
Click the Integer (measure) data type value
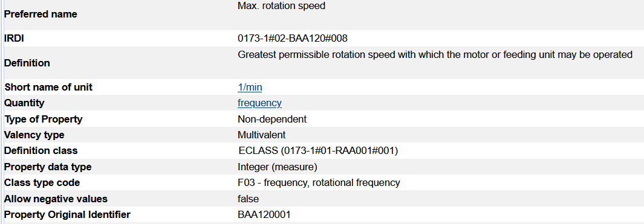pyautogui.click(x=278, y=167)
